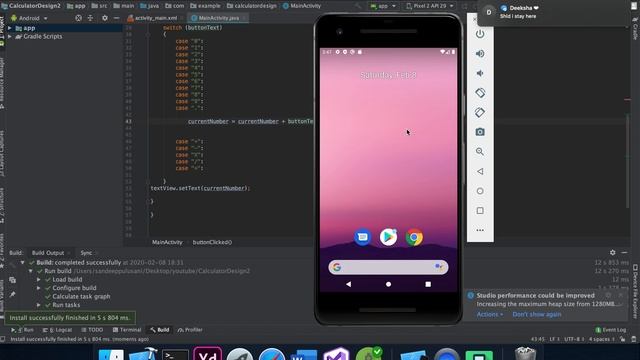Expand the Load build node
The height and width of the screenshot is (360, 640).
[39, 280]
